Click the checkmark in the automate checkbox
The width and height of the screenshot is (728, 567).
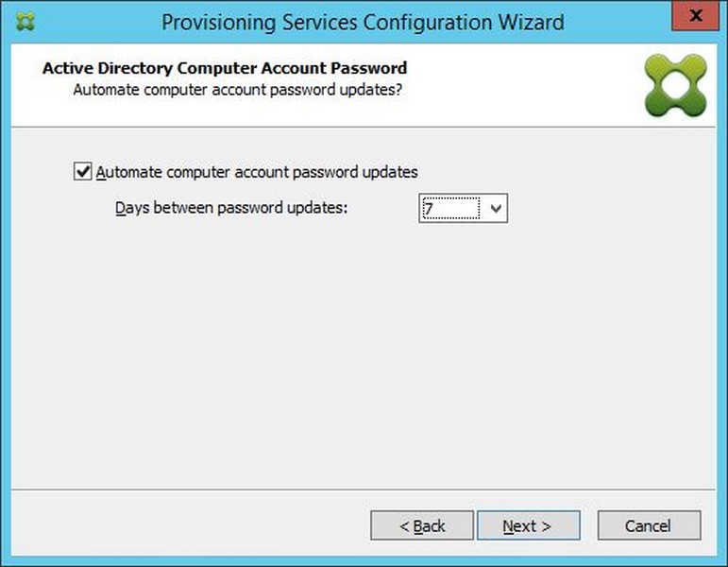click(83, 171)
